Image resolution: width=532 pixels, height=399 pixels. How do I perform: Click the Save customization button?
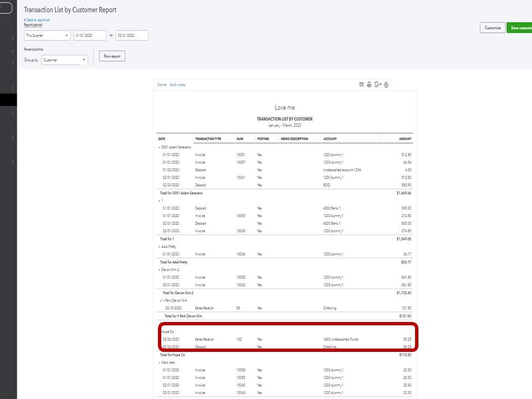tap(519, 28)
